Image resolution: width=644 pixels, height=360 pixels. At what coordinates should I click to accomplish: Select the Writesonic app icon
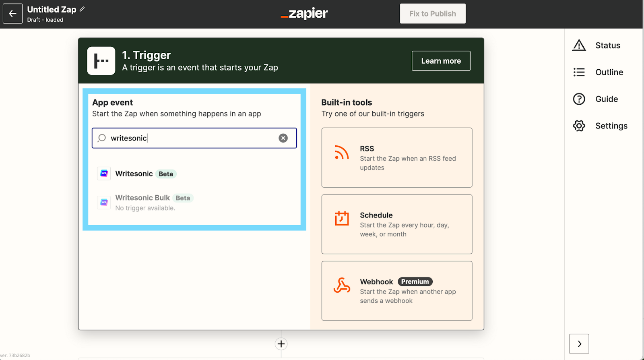tap(104, 174)
